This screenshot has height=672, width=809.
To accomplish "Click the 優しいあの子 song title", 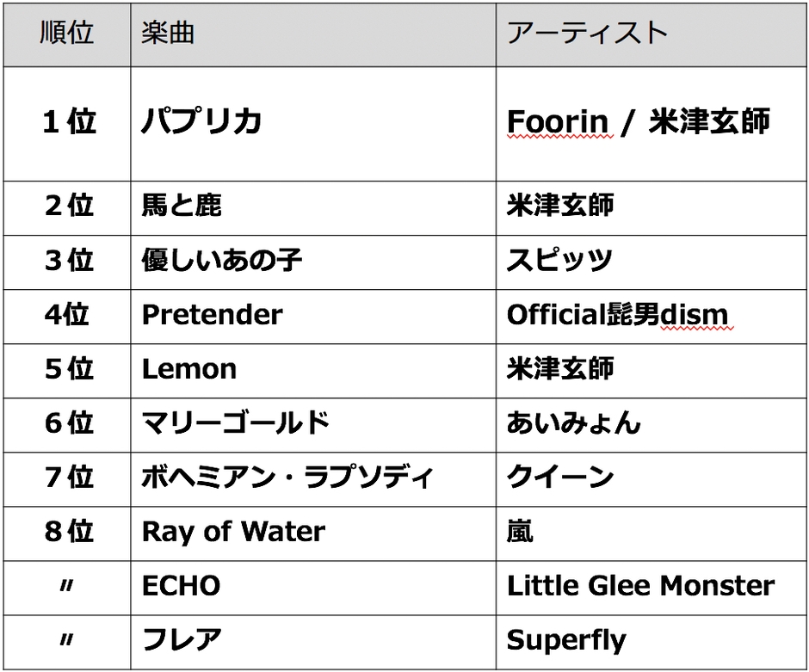I will (x=222, y=261).
